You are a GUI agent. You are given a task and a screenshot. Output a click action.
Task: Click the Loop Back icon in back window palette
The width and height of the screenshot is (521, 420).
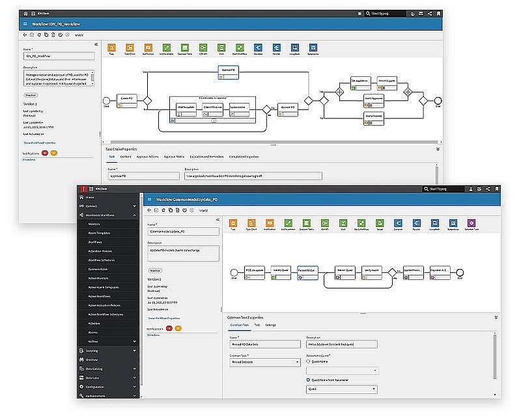tap(295, 48)
